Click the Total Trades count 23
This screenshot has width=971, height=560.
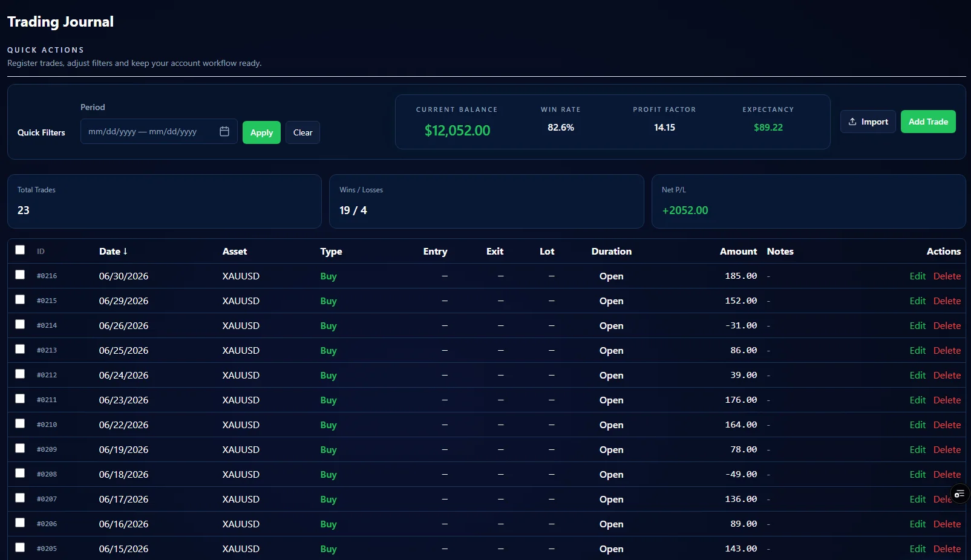pos(24,210)
